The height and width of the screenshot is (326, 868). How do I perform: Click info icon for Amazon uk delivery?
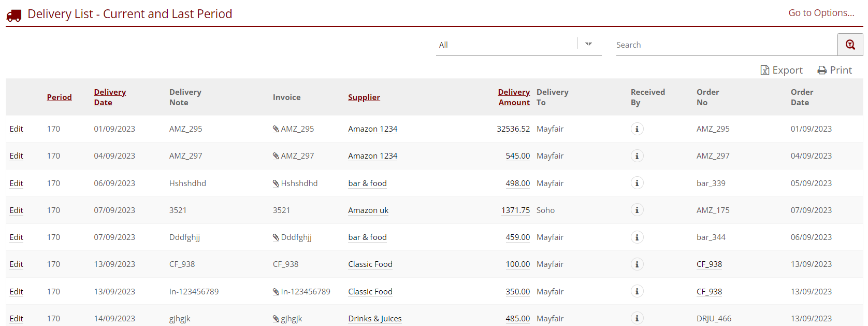pyautogui.click(x=637, y=210)
